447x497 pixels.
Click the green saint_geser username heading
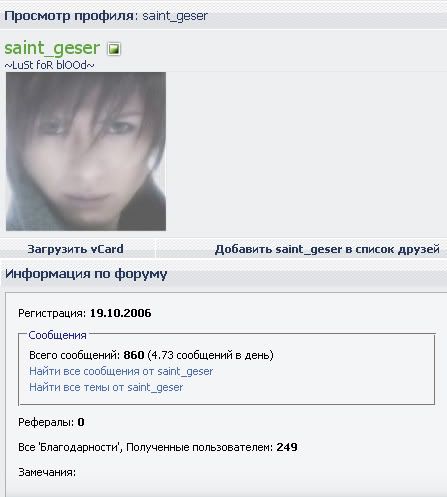tap(52, 48)
